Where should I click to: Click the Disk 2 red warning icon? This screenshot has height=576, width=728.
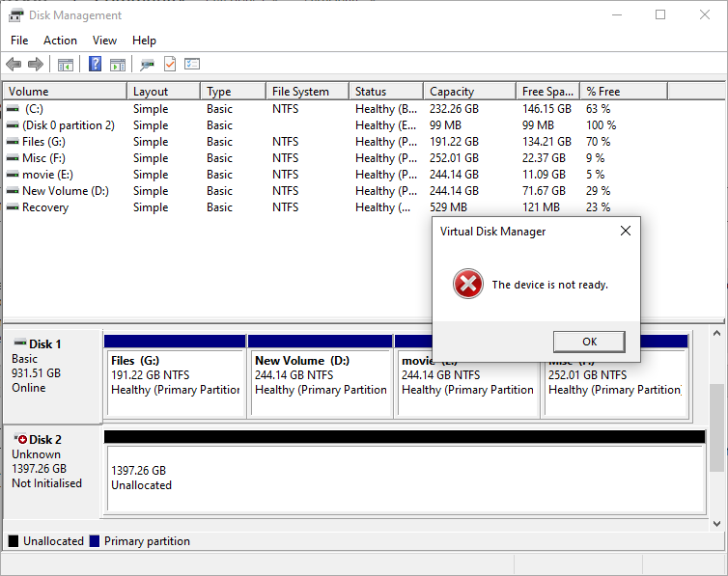pos(20,439)
